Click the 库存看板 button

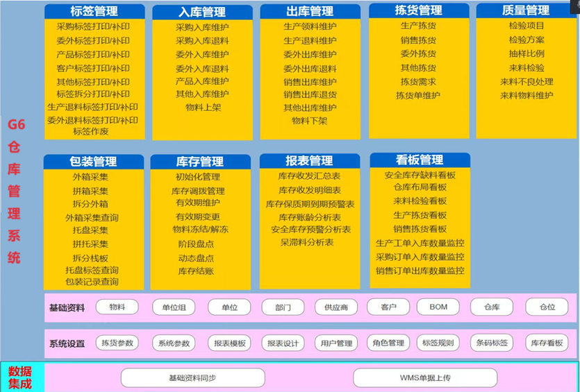pyautogui.click(x=547, y=343)
